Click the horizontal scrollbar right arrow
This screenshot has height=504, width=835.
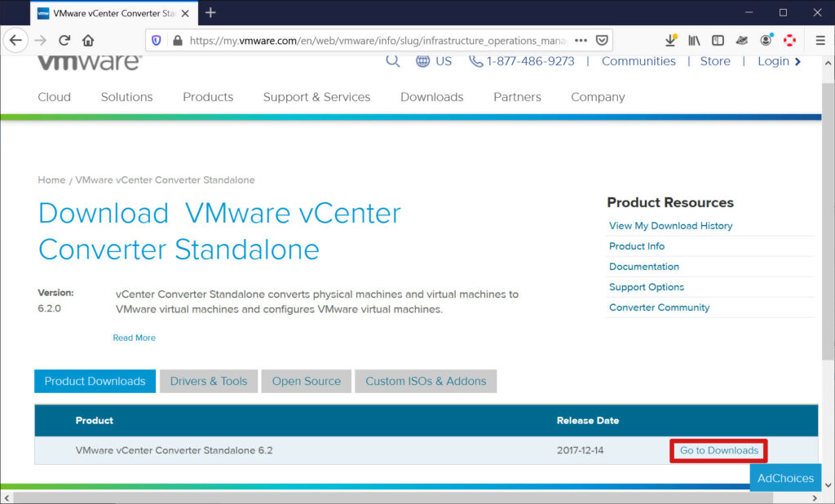click(x=815, y=498)
